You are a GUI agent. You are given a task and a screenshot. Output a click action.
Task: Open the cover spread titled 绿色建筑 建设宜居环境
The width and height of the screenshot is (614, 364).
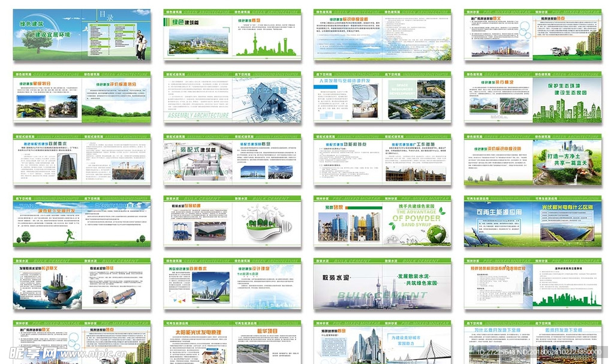pos(82,35)
